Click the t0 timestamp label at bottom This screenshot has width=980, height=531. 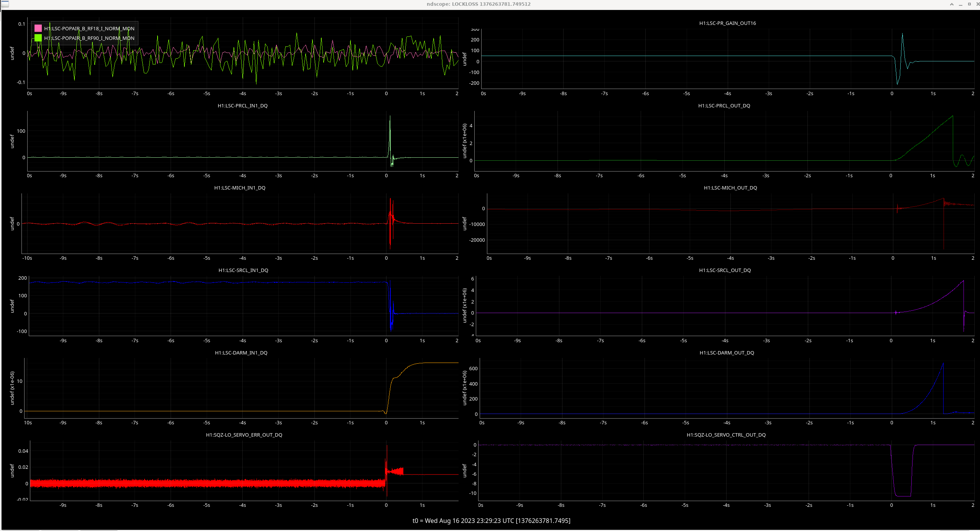(x=492, y=521)
